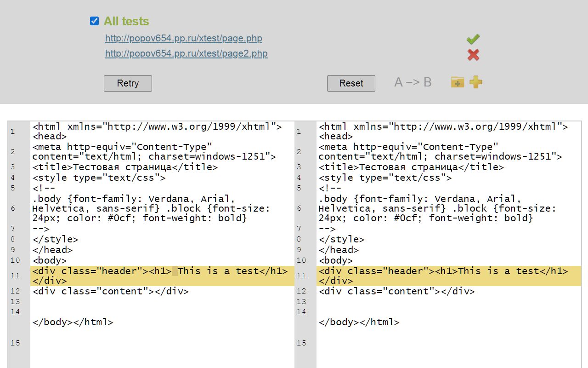Screen dimensions: 588x368
Task: Click the </body></html> line in left pane
Action: coord(73,322)
